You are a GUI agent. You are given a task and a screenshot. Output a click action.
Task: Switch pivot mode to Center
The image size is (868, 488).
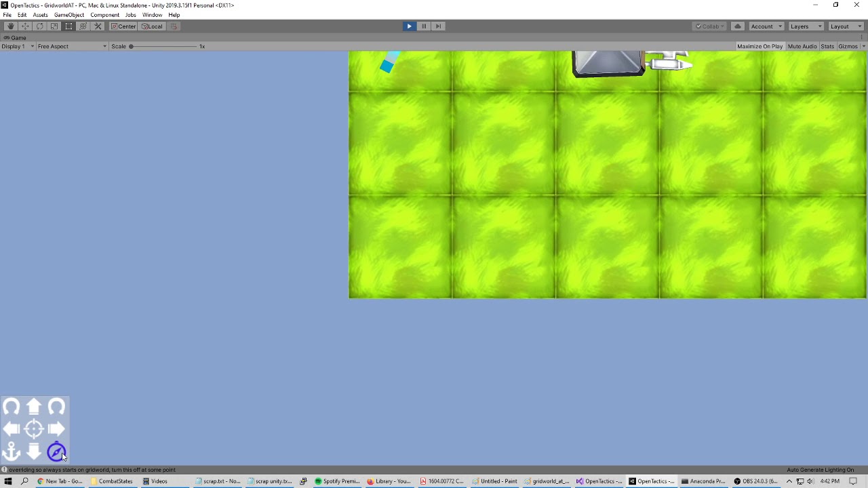122,26
